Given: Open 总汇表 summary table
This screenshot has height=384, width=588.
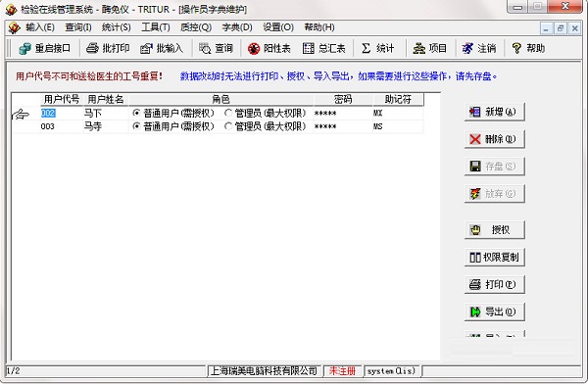Looking at the screenshot, I should 324,48.
